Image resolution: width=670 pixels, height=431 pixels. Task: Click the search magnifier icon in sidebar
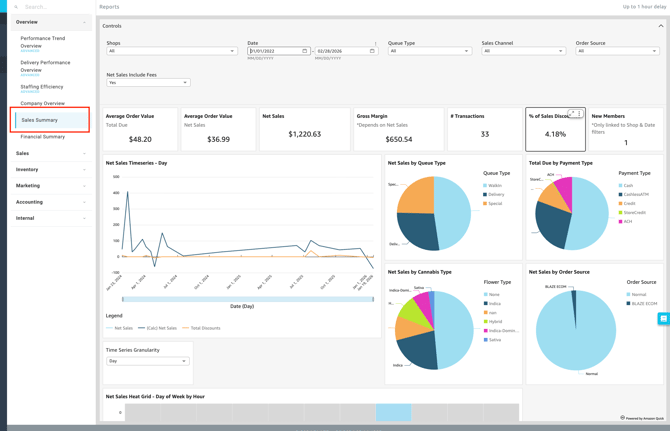(16, 7)
